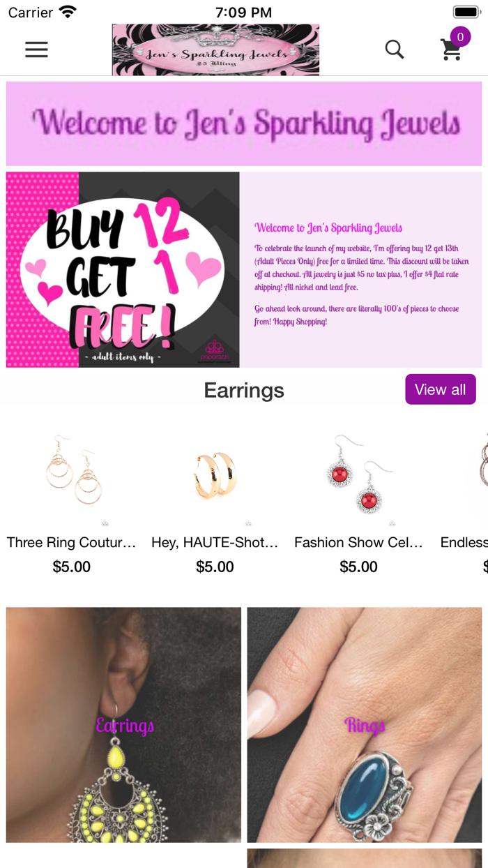Select the Fashion Show Cel... product title

pos(358,542)
